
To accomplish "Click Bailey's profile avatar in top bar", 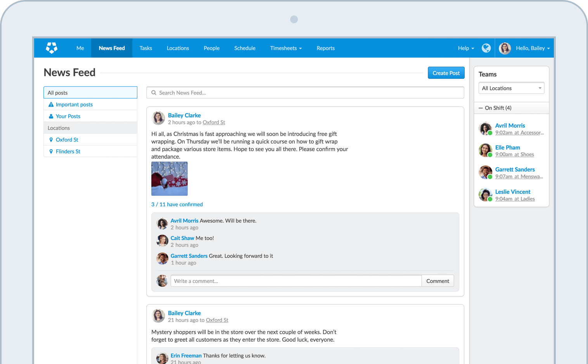I will (x=505, y=48).
